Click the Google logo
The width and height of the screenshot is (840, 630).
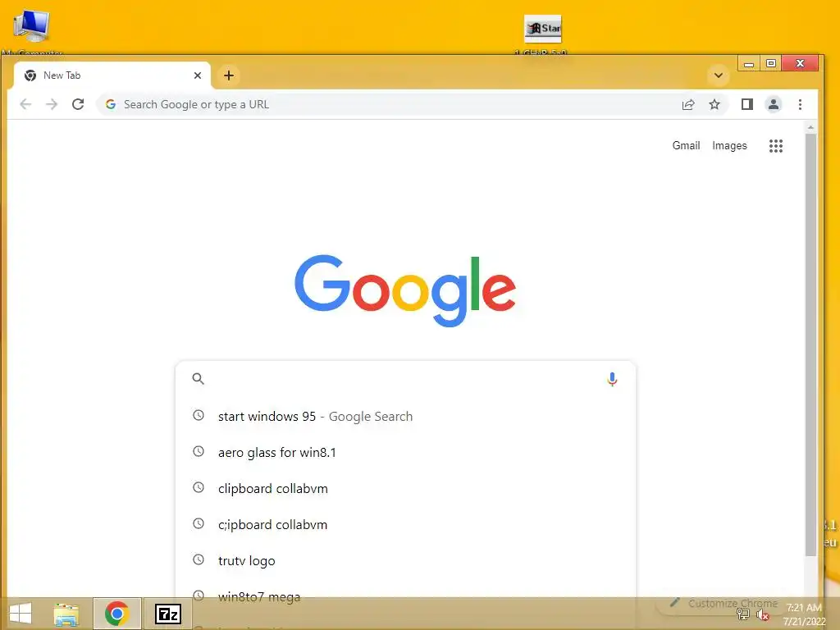pyautogui.click(x=405, y=291)
